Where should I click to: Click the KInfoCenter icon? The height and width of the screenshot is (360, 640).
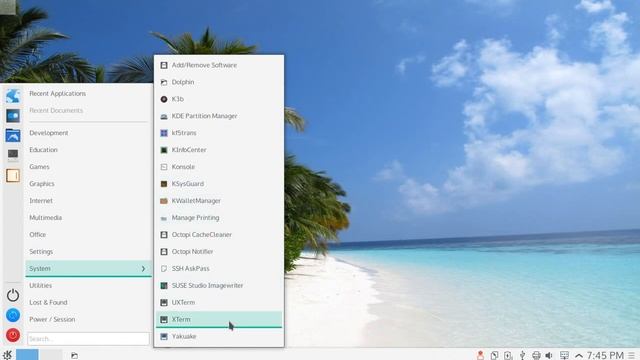pos(164,150)
